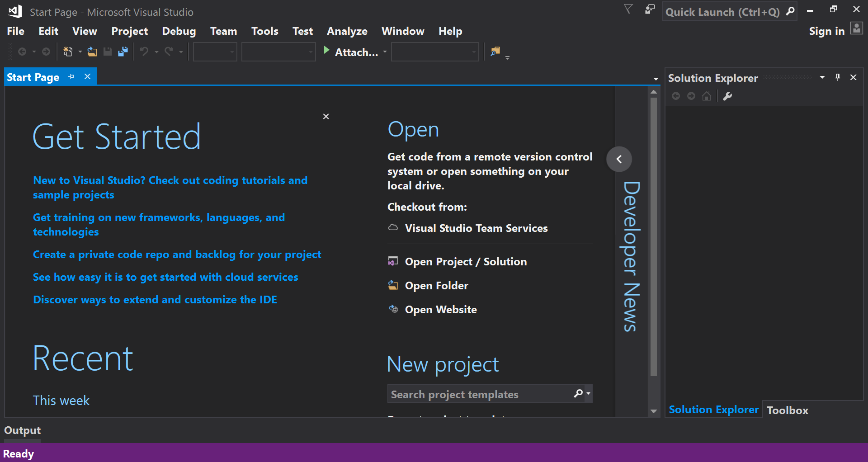Click the Navigate Backward toolbar arrow
This screenshot has height=462, width=868.
click(x=22, y=52)
